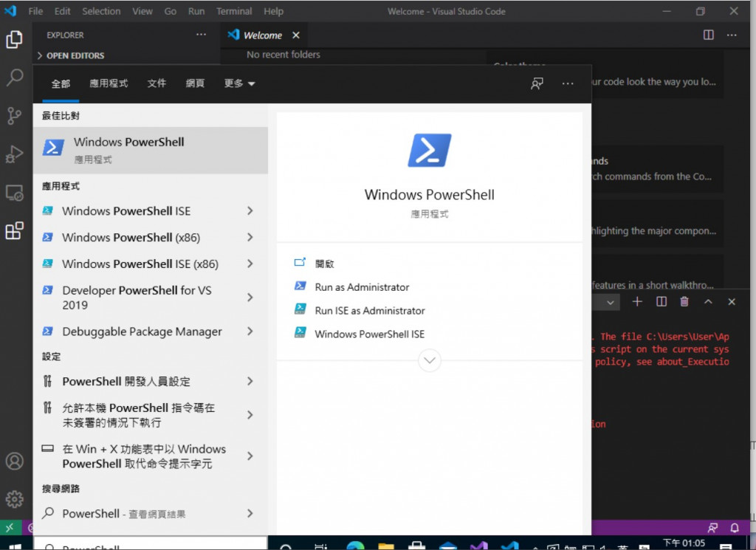
Task: Expand arrow for Windows PowerShell ISE (x86)
Action: (x=250, y=264)
